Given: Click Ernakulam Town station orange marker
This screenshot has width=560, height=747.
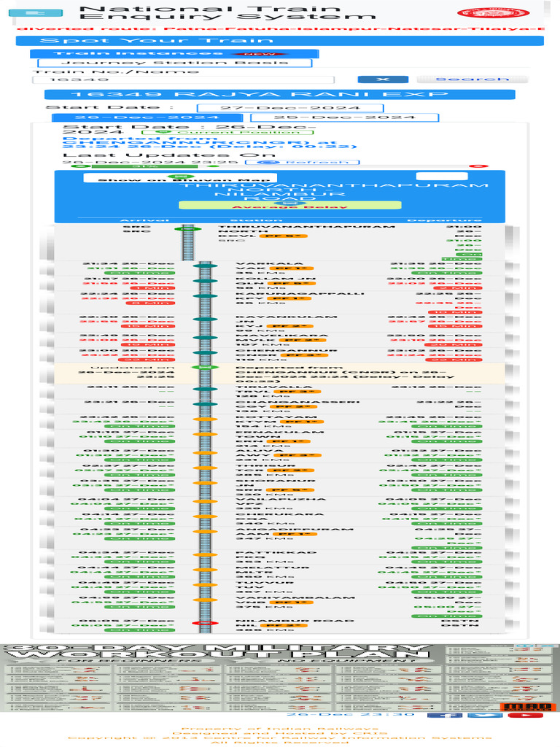Looking at the screenshot, I should (205, 435).
